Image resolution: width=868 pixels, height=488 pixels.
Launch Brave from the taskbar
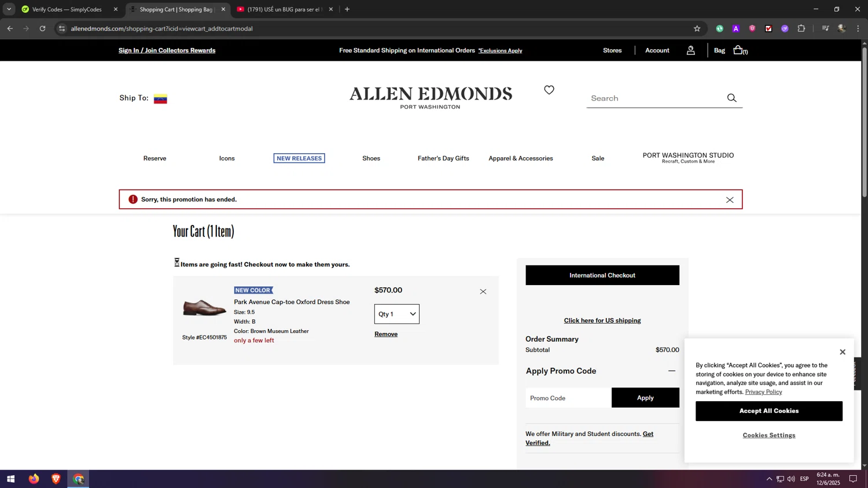click(x=56, y=479)
